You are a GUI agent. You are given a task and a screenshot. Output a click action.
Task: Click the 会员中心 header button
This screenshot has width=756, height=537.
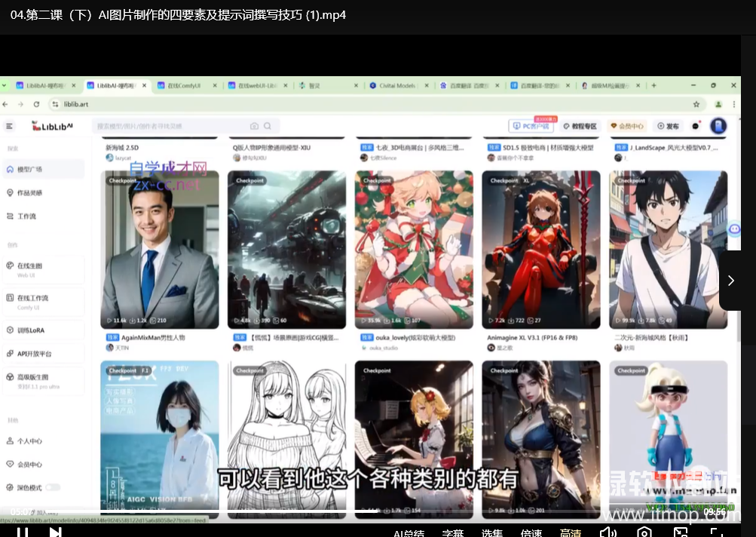tap(626, 126)
